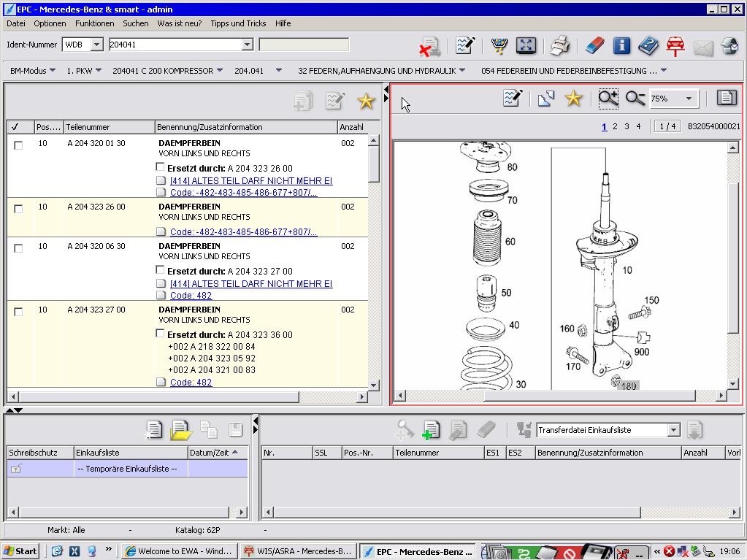Click the picture panel notes icon
The width and height of the screenshot is (747, 560).
[513, 98]
